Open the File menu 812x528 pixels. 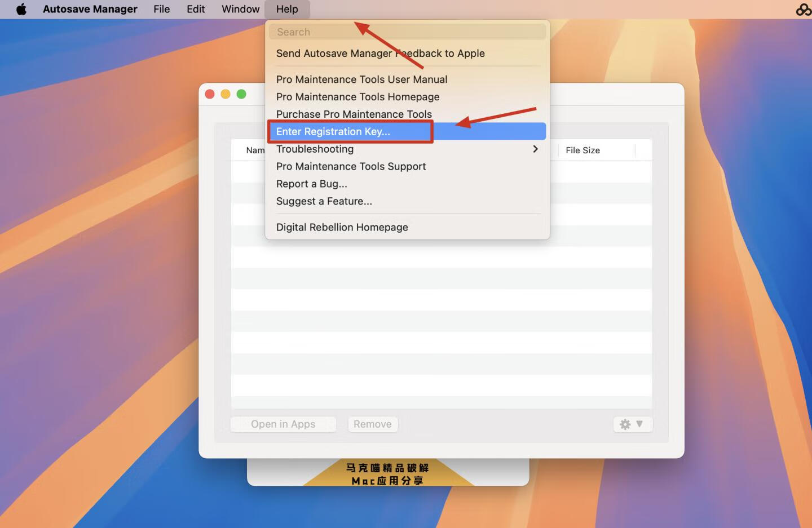(161, 9)
